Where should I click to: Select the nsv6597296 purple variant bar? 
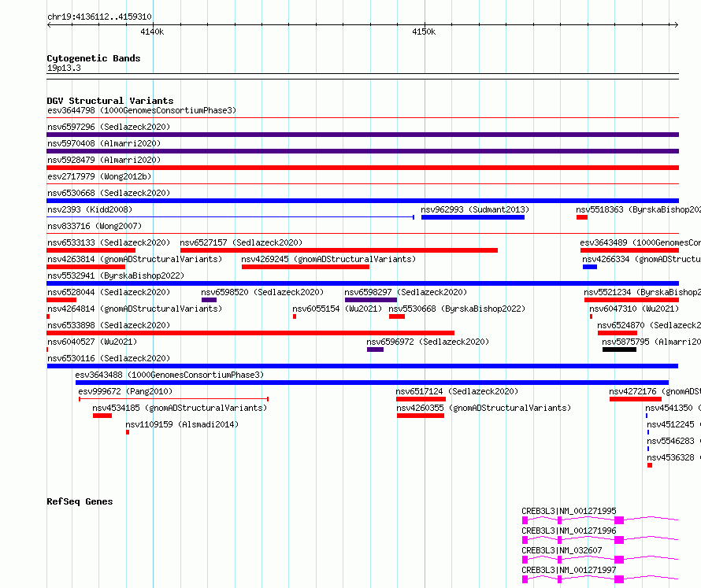pyautogui.click(x=362, y=135)
